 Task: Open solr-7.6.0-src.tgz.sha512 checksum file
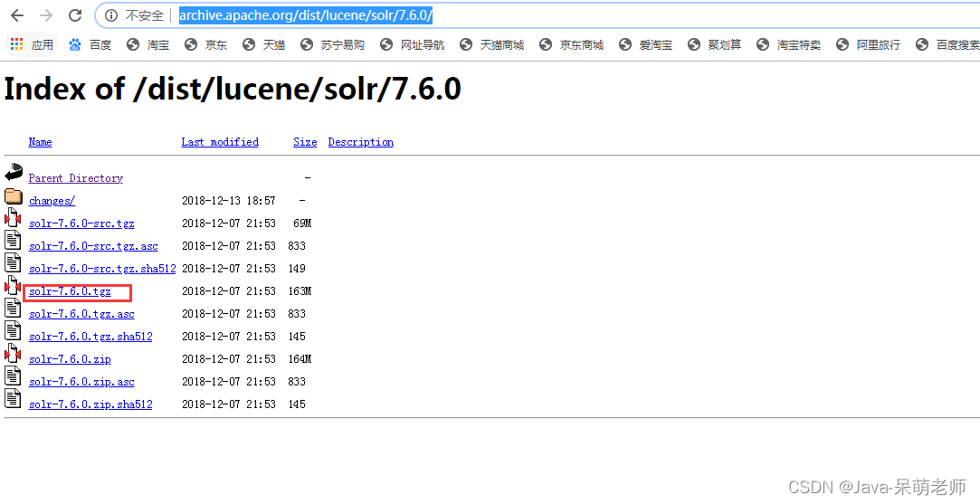click(102, 268)
